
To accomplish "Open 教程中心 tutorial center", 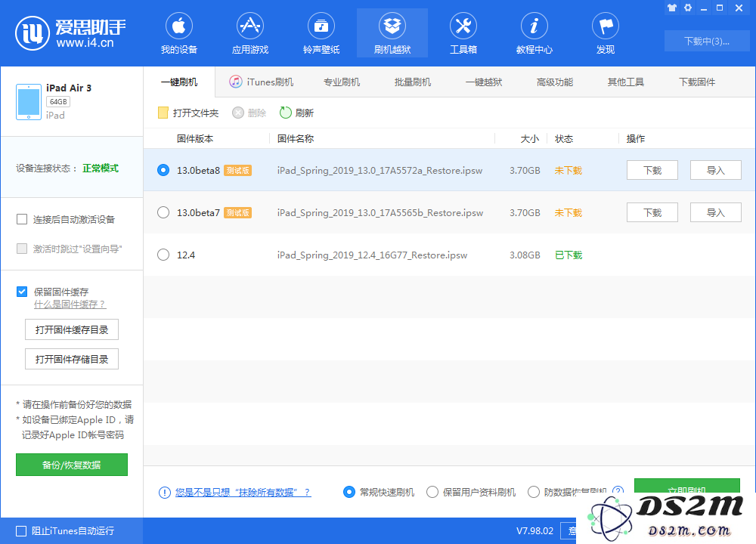I will click(534, 33).
